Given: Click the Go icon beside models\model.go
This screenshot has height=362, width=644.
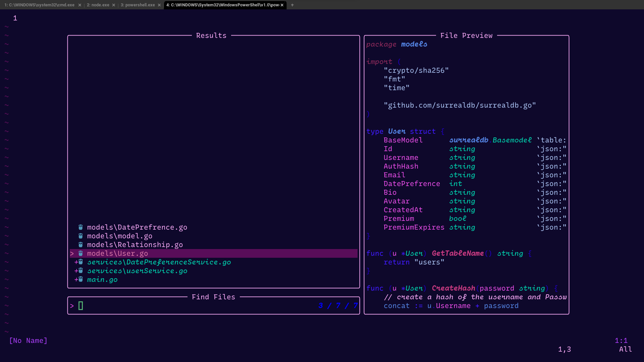Looking at the screenshot, I should (80, 236).
